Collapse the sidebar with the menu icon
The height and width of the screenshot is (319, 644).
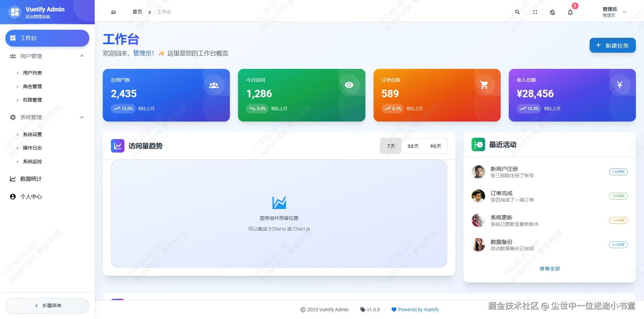pos(113,12)
